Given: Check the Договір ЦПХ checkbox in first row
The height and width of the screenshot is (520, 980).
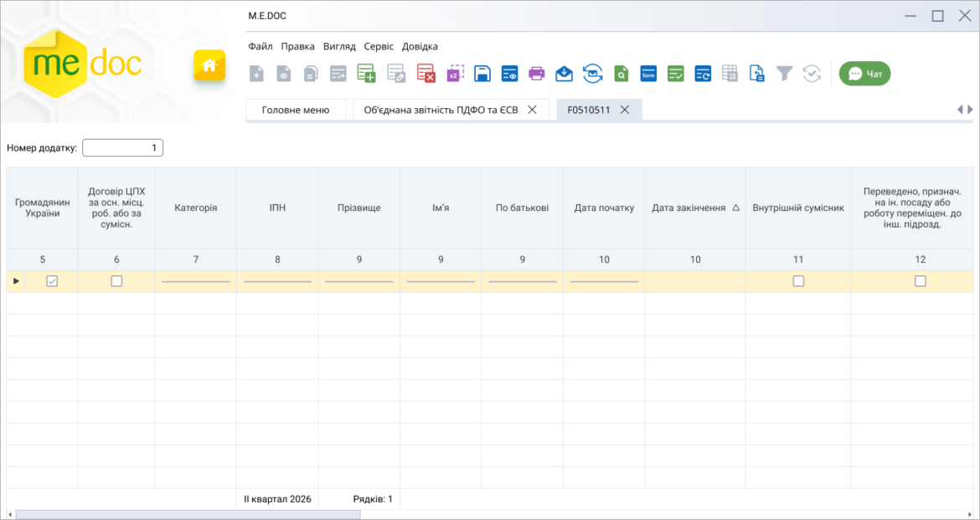Looking at the screenshot, I should coord(116,281).
